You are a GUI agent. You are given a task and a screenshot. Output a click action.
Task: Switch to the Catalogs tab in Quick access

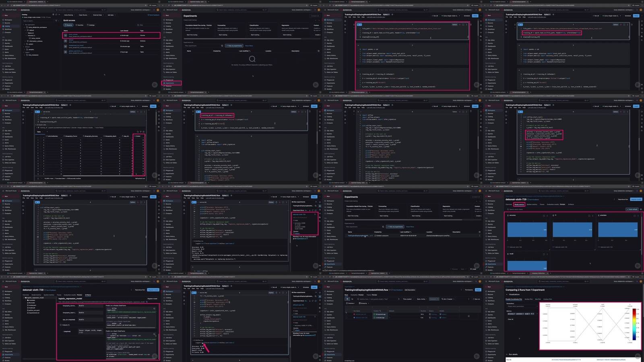point(91,25)
